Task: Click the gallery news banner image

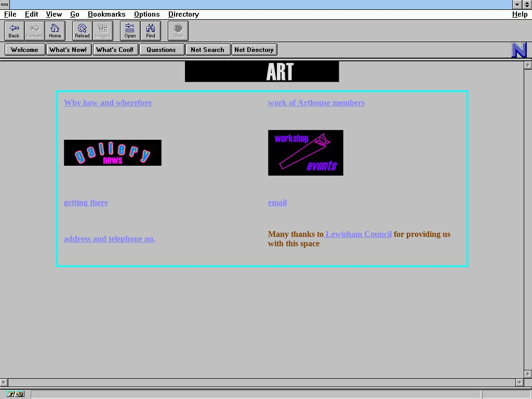Action: [x=112, y=153]
